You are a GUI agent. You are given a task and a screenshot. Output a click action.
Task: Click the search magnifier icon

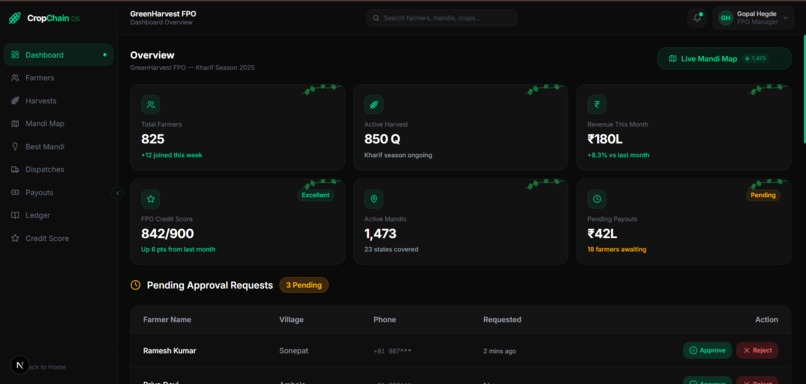tap(376, 18)
